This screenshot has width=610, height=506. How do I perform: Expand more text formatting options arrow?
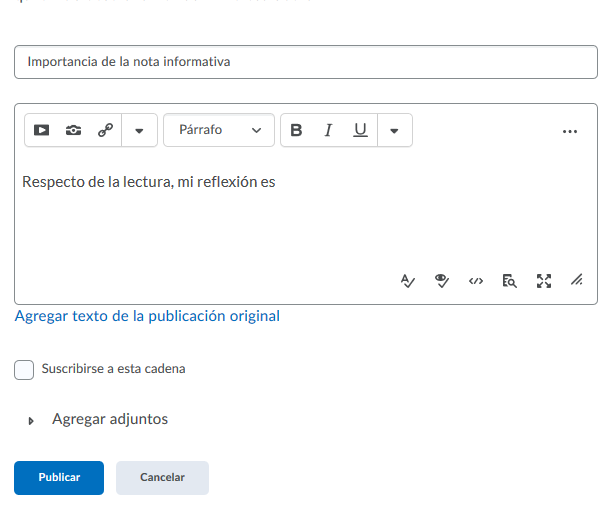[394, 130]
